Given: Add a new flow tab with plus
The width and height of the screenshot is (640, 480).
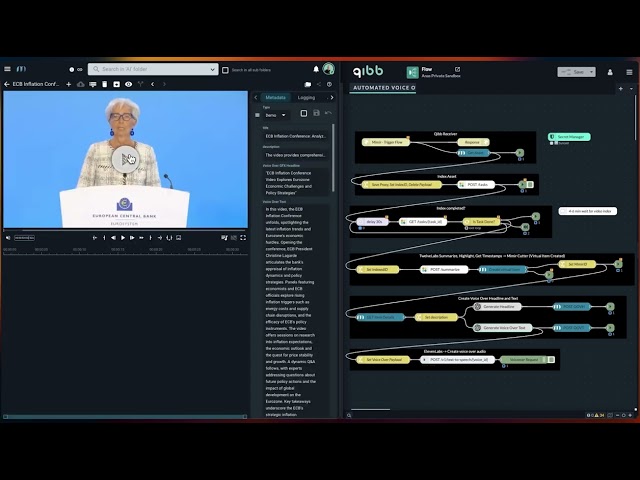Looking at the screenshot, I should coord(621,89).
